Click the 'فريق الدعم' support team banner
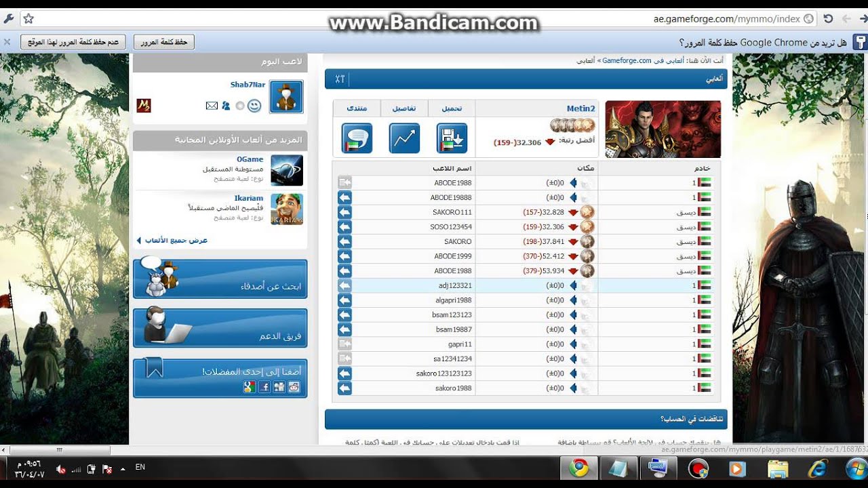The width and height of the screenshot is (868, 488). 220,328
